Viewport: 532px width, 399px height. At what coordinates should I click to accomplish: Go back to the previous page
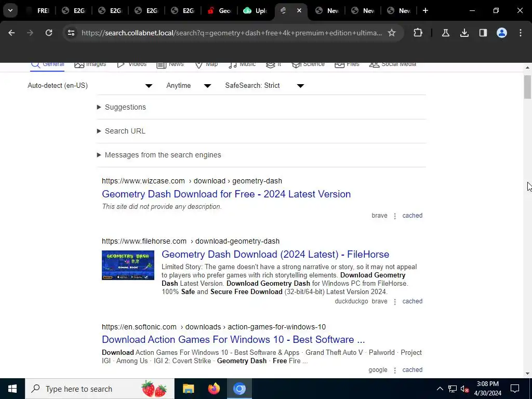(11, 33)
